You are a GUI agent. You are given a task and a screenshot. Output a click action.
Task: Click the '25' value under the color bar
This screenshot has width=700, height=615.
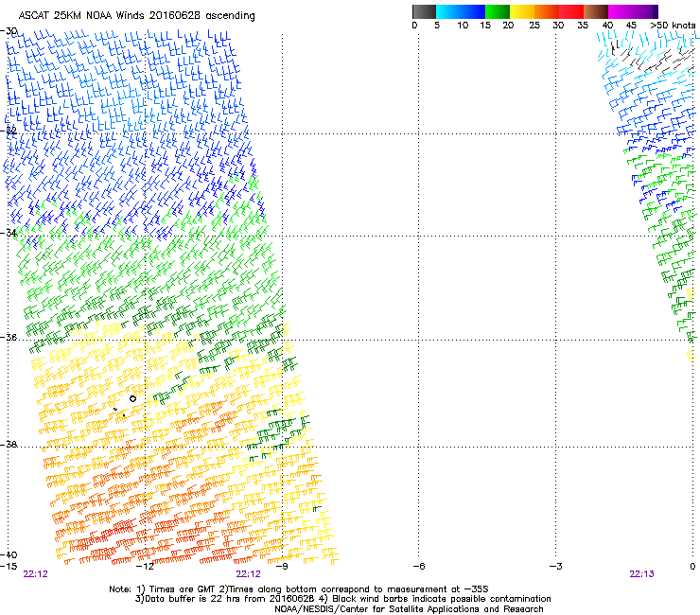(534, 26)
